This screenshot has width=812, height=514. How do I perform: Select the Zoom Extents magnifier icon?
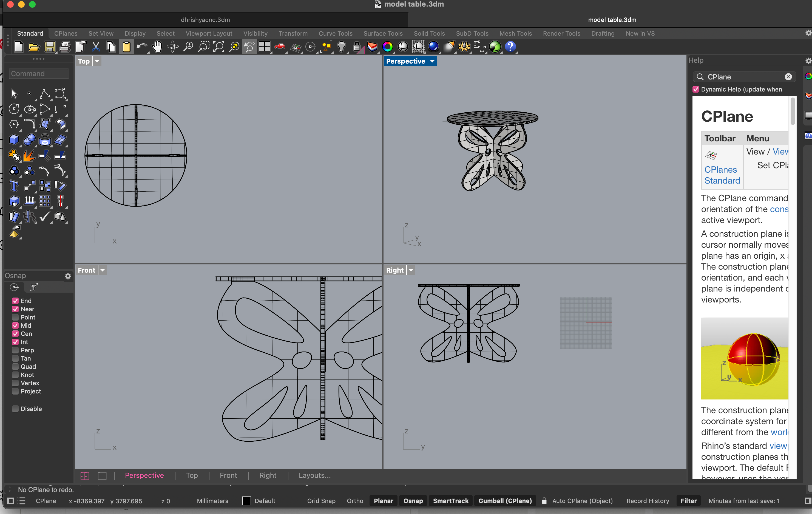click(219, 47)
